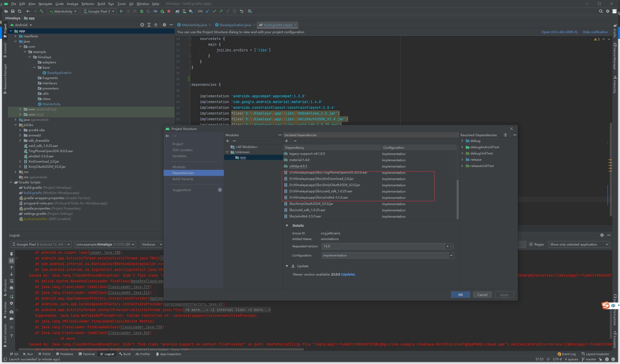Open the Tools menu

121,4
